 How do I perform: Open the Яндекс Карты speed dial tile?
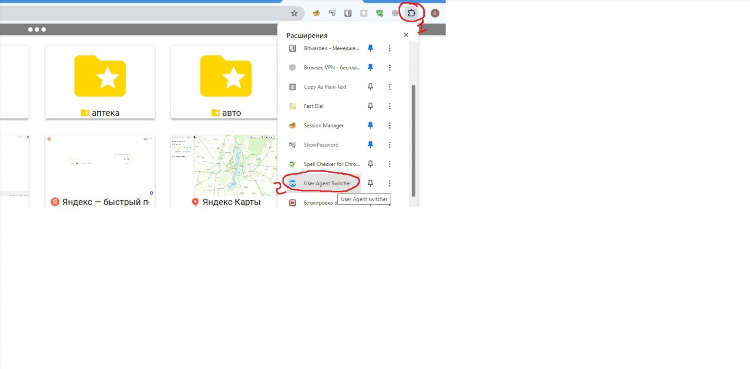pyautogui.click(x=224, y=171)
